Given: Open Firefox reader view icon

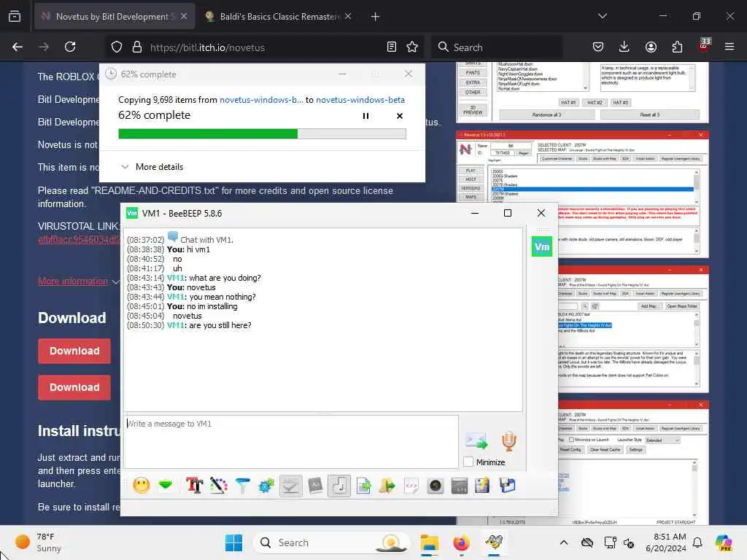Looking at the screenshot, I should point(392,47).
